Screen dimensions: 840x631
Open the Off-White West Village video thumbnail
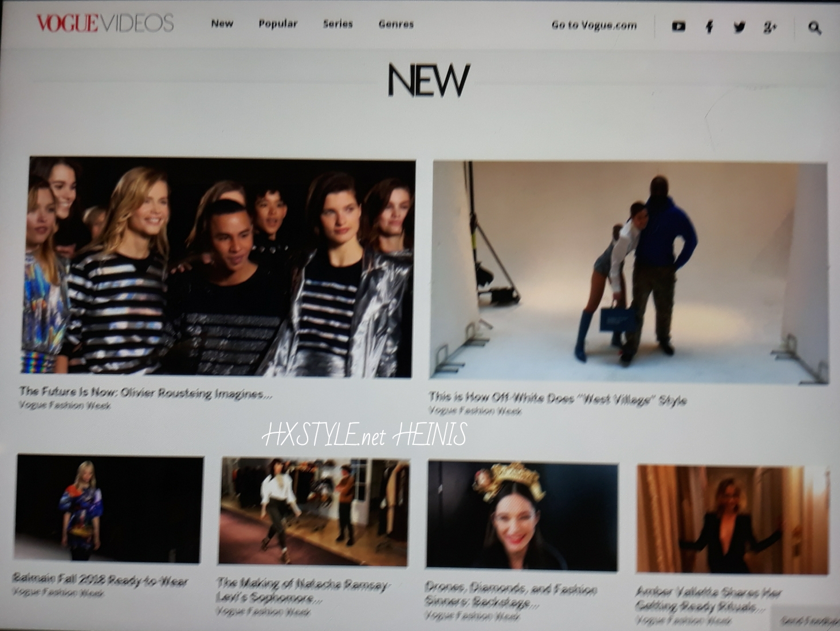[629, 272]
